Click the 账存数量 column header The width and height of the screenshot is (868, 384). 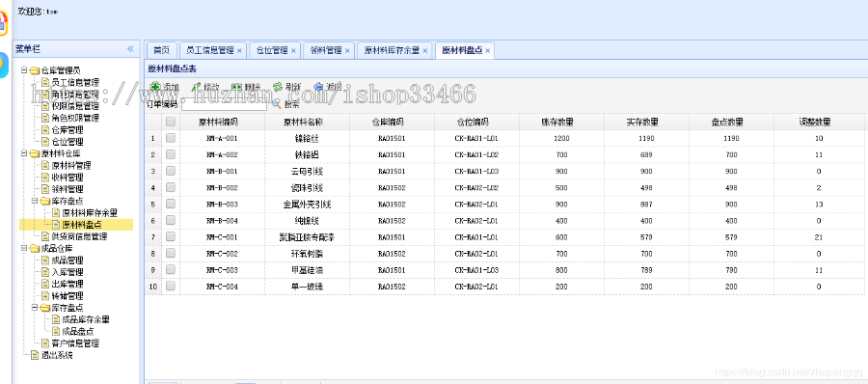561,122
